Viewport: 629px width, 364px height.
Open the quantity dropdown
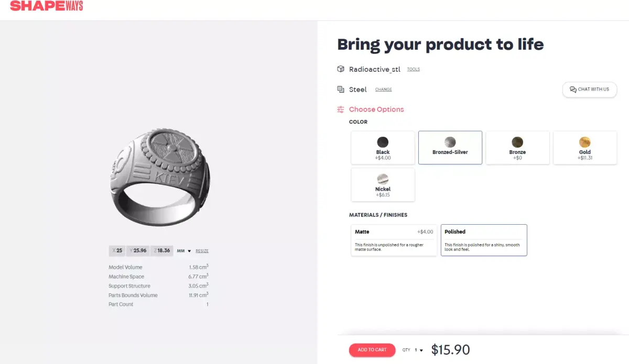(419, 350)
